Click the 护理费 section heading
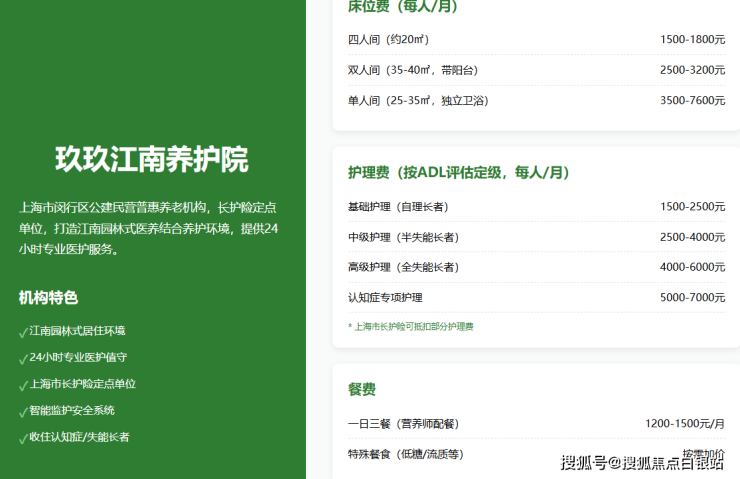This screenshot has height=479, width=740. (x=459, y=173)
